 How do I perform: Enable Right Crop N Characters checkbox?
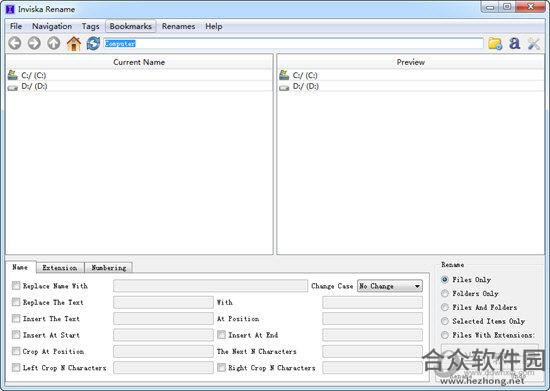click(x=221, y=367)
